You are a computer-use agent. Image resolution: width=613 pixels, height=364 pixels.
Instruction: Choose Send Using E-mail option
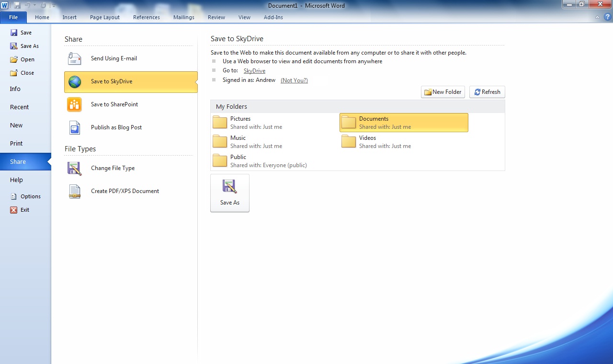tap(131, 58)
